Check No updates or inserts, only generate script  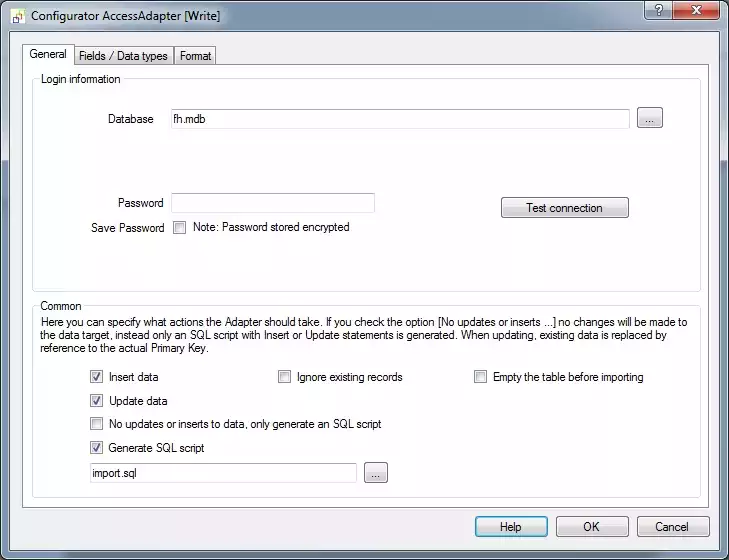tap(97, 424)
